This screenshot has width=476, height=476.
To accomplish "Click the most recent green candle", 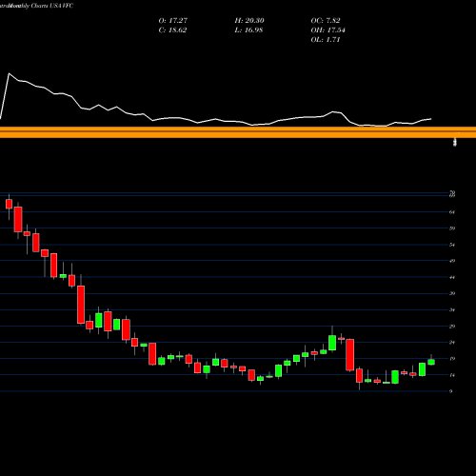I will [431, 362].
